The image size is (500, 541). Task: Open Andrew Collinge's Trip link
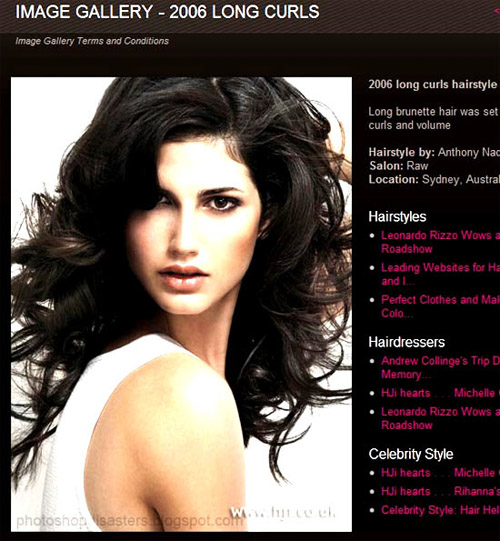click(440, 368)
